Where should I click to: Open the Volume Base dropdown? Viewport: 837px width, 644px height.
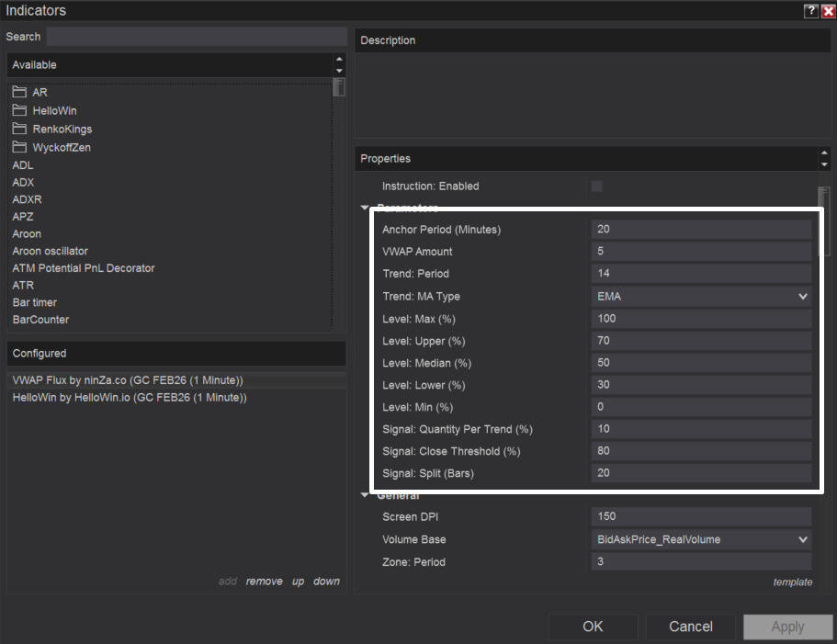803,540
